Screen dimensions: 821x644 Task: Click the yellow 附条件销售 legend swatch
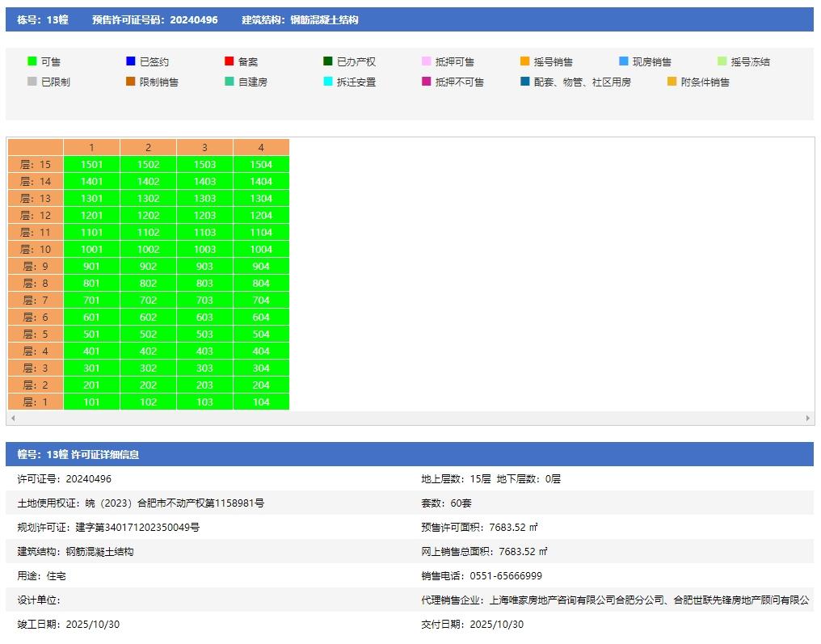coord(672,81)
